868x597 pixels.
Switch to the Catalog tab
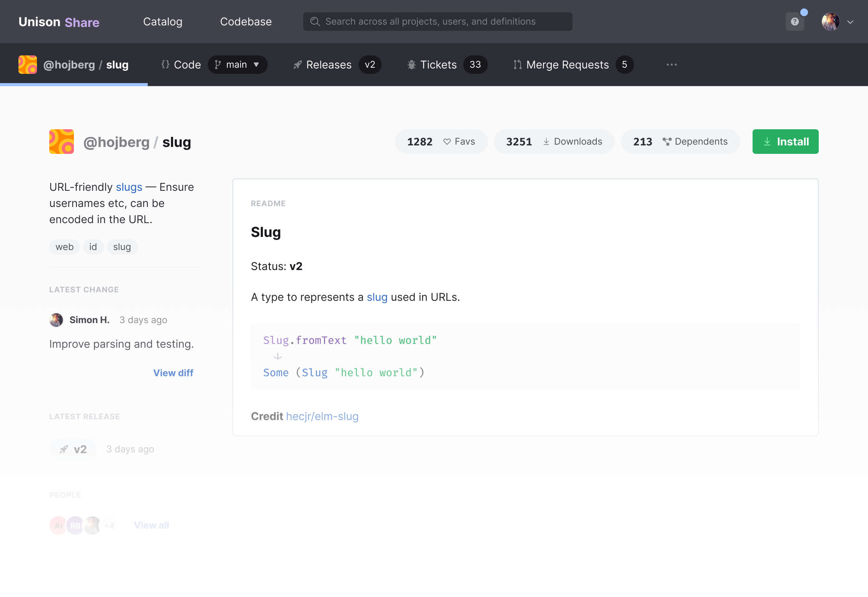tap(162, 22)
